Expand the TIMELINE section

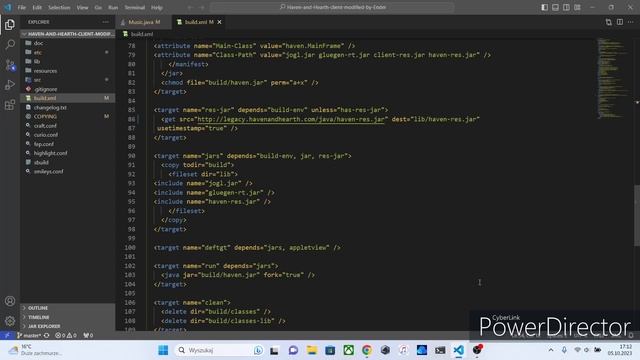point(68,317)
